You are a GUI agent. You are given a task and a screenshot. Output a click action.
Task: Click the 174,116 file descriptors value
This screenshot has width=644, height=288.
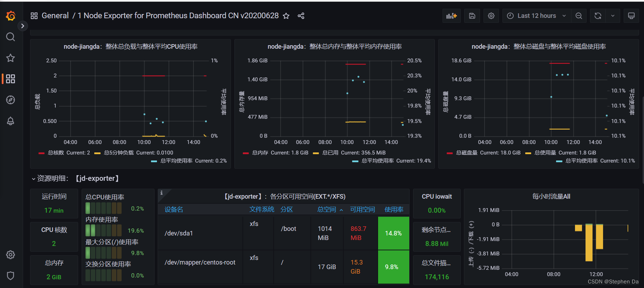coord(437,277)
